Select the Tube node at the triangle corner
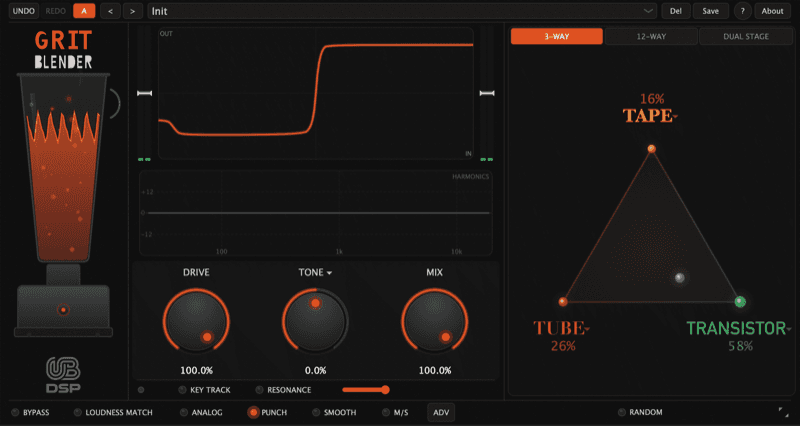Screen dimensions: 800x426 click(563, 302)
